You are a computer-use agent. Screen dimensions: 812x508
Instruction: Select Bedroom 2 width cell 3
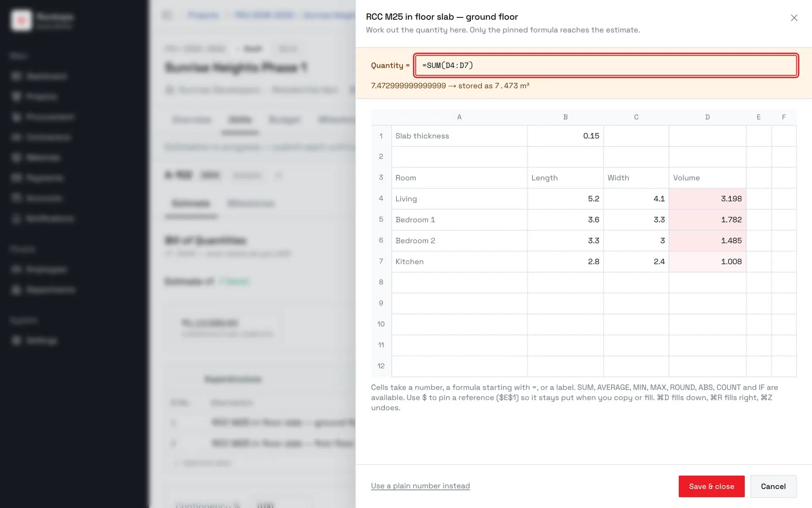coord(636,240)
